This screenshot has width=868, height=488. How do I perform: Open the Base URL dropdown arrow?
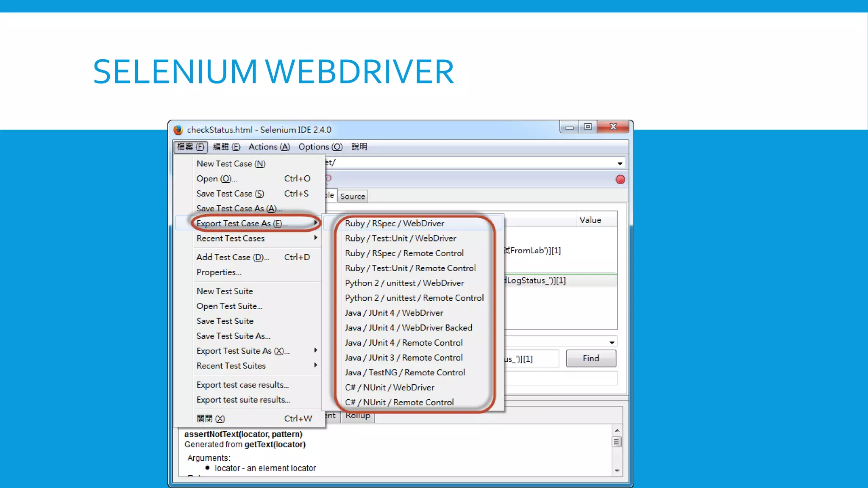(x=620, y=164)
